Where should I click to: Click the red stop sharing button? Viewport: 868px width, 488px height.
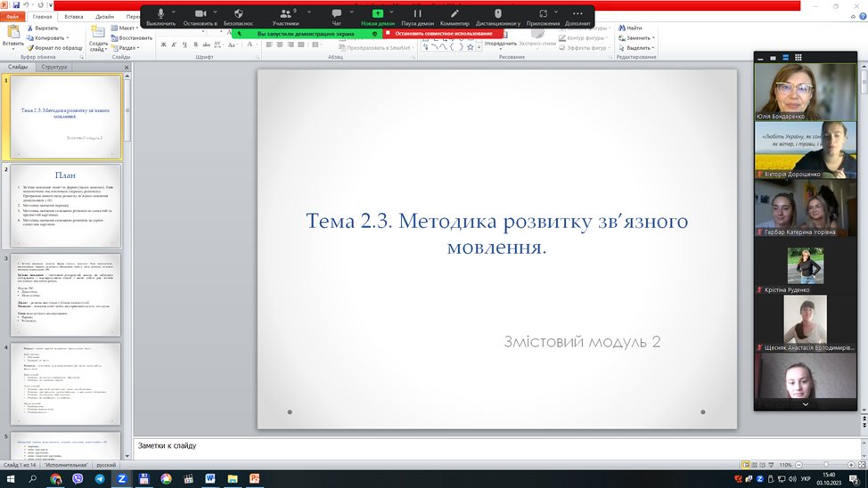pyautogui.click(x=438, y=34)
